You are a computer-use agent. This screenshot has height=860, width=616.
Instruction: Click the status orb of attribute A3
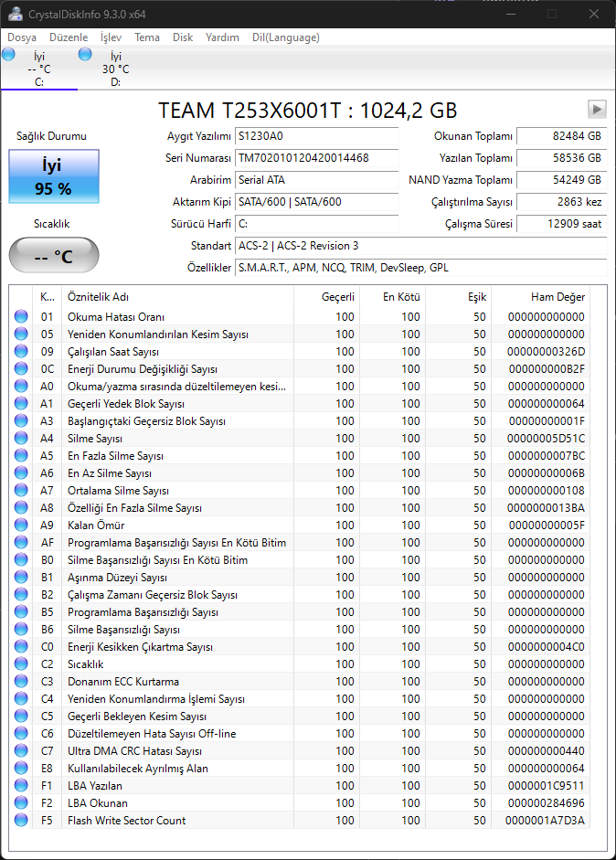(x=21, y=420)
